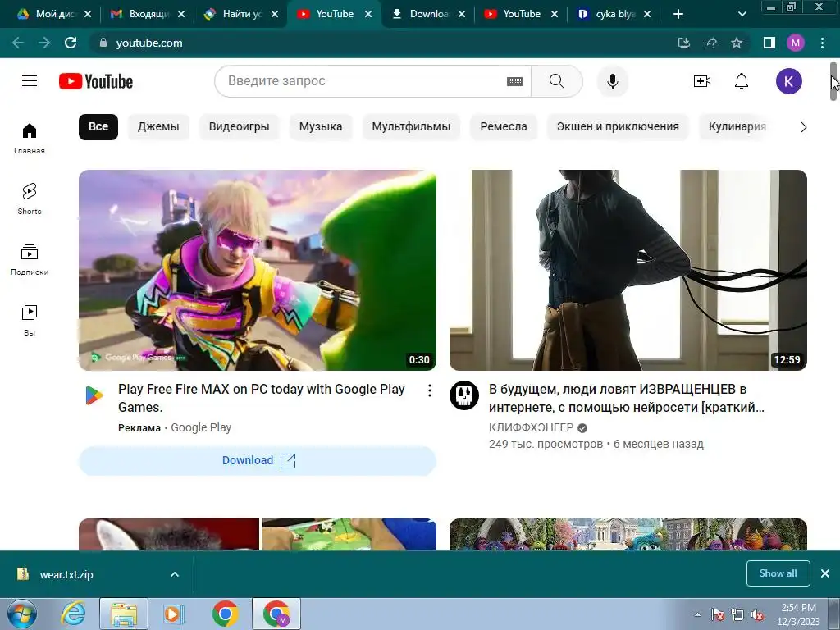This screenshot has height=630, width=840.
Task: Switch to cyka blya tab
Action: point(614,14)
